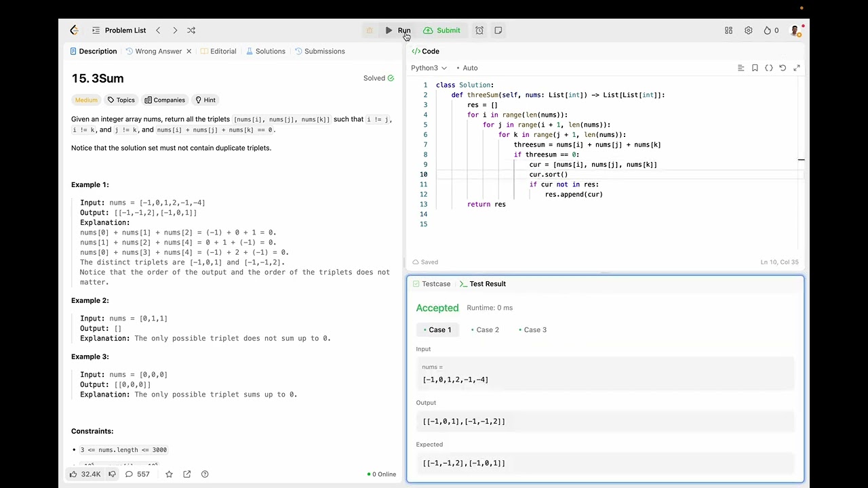Show the Companies tag
This screenshot has height=488, width=868.
165,100
